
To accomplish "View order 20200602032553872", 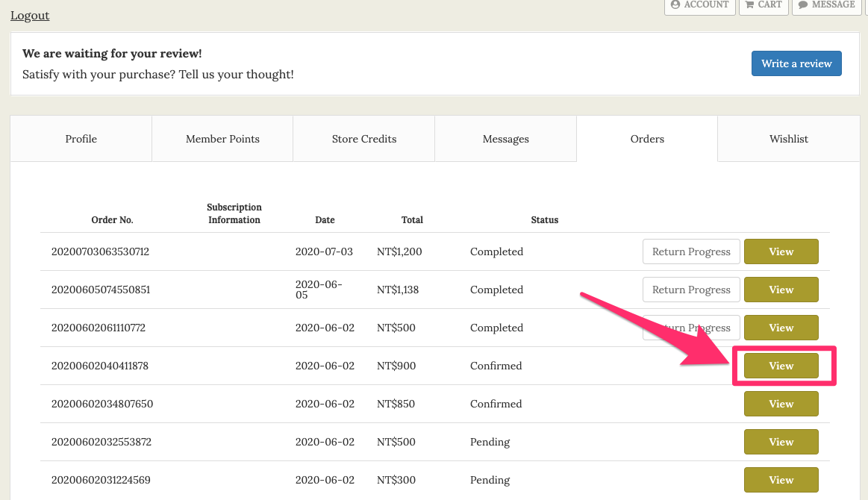I will (x=781, y=442).
